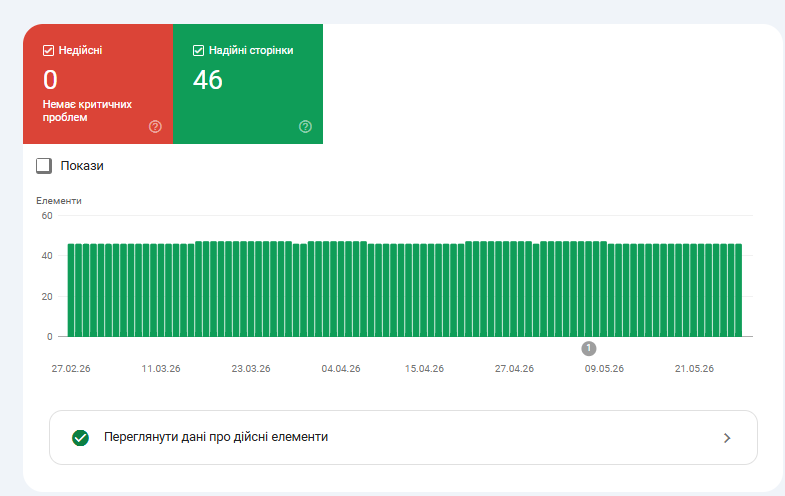Click the gray annotation marker numbered 1
This screenshot has width=785, height=496.
[x=589, y=348]
